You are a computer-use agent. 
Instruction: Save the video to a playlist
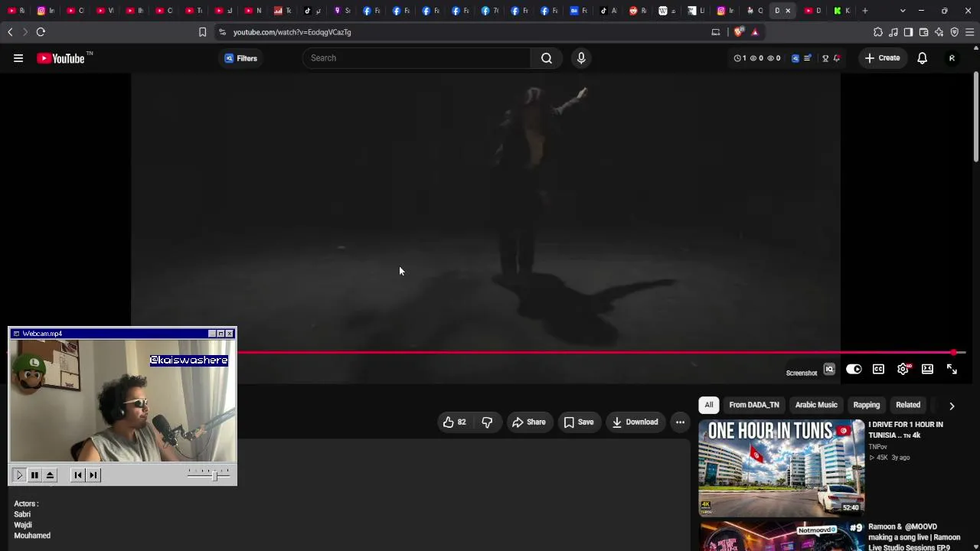coord(579,422)
